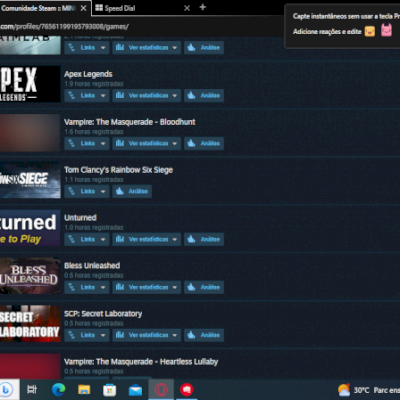Click Análise in the Aimlab row
Image resolution: width=400 pixels, height=400 pixels.
pos(204,48)
